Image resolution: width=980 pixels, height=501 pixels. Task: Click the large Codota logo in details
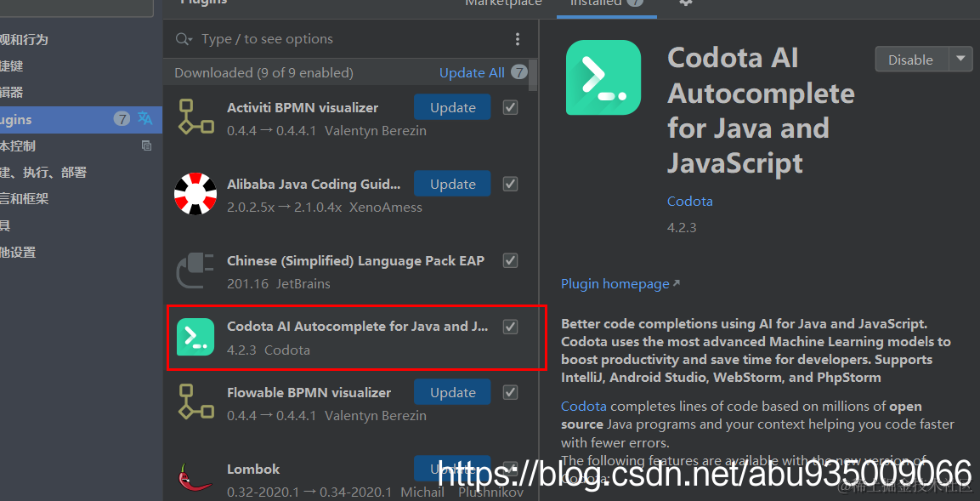pyautogui.click(x=603, y=77)
